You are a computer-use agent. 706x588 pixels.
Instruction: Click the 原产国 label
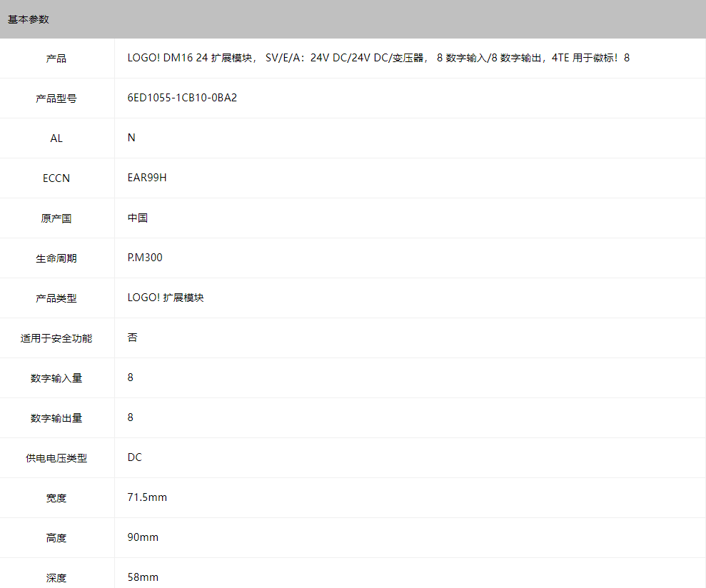[56, 218]
